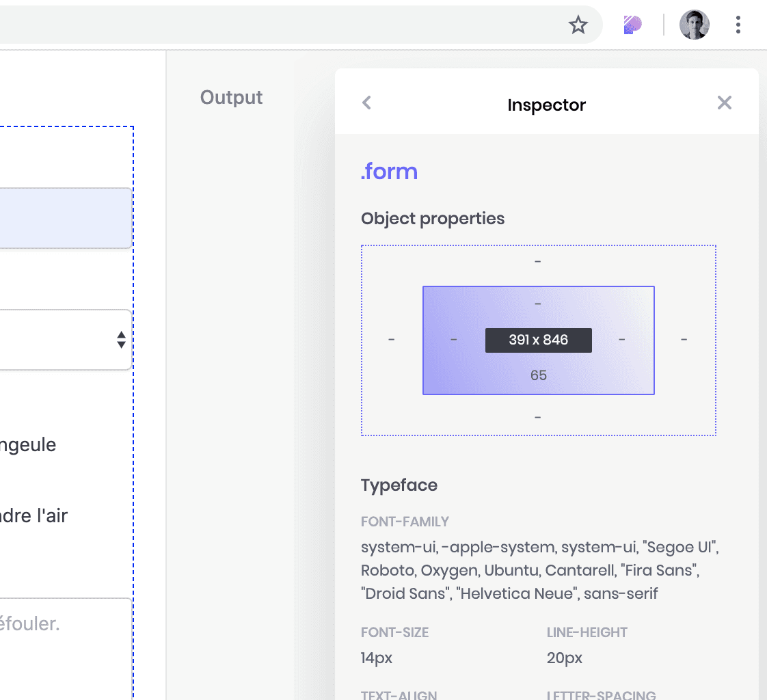This screenshot has height=700, width=767.
Task: Close the Inspector panel
Action: 724,103
